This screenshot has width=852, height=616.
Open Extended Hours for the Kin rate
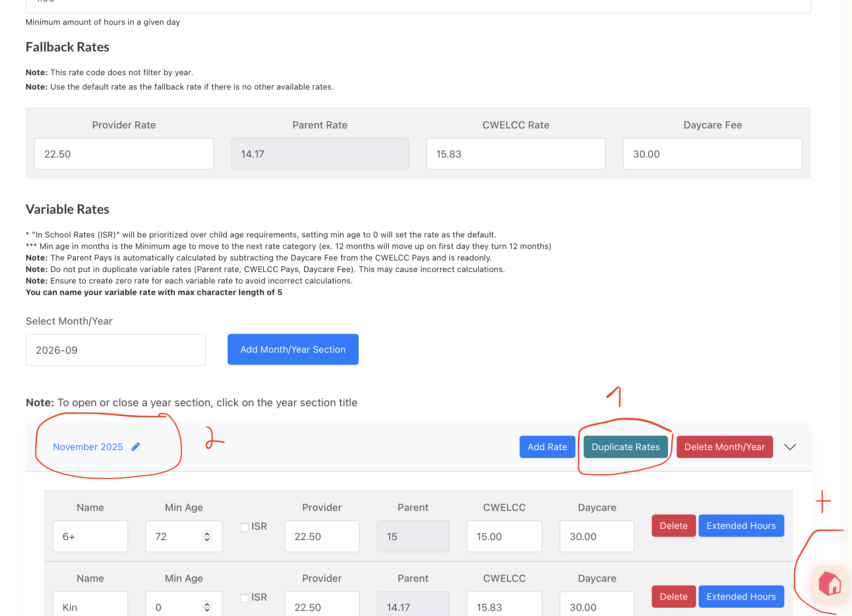741,597
